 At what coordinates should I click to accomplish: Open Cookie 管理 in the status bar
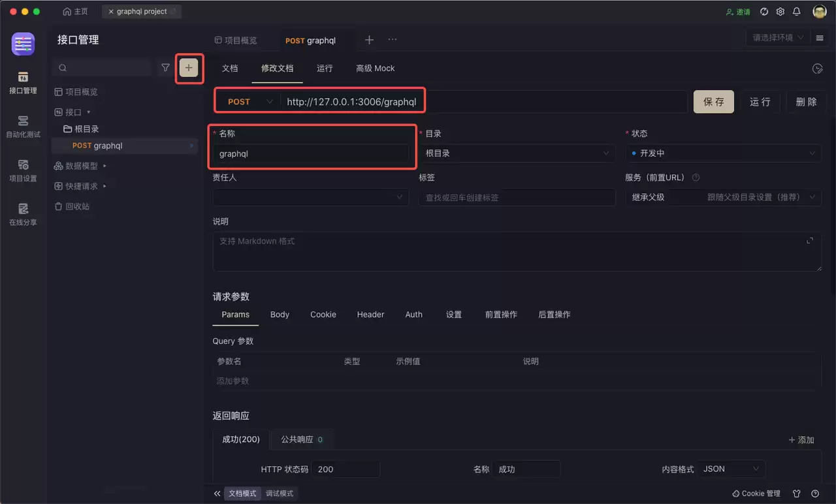click(756, 494)
